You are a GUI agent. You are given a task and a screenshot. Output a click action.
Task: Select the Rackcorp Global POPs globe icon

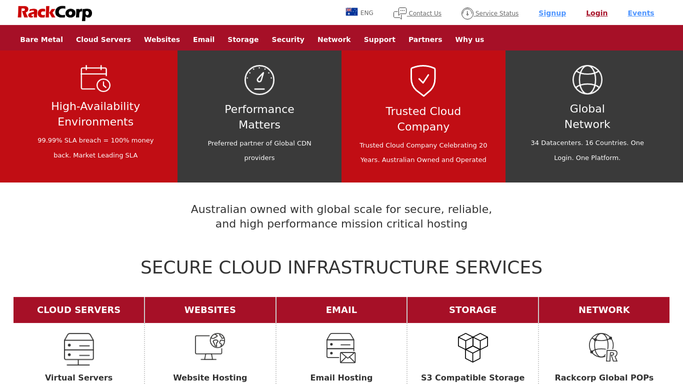[x=604, y=347]
